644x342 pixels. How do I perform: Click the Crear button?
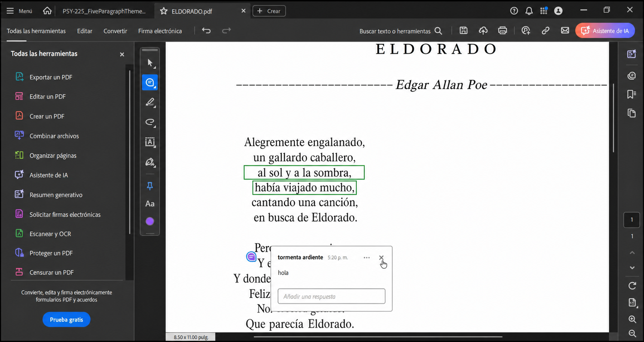[x=269, y=11]
